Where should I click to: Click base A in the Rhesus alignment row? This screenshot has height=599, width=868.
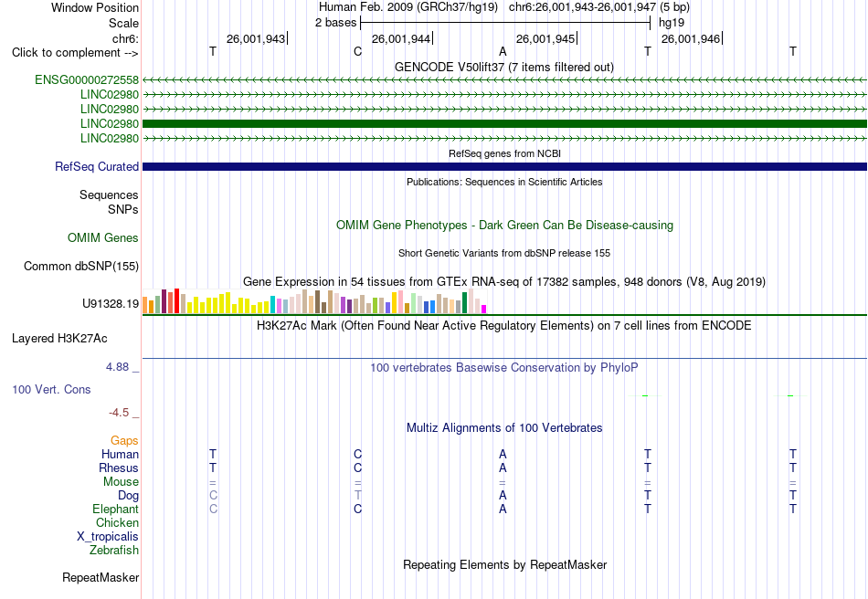503,468
